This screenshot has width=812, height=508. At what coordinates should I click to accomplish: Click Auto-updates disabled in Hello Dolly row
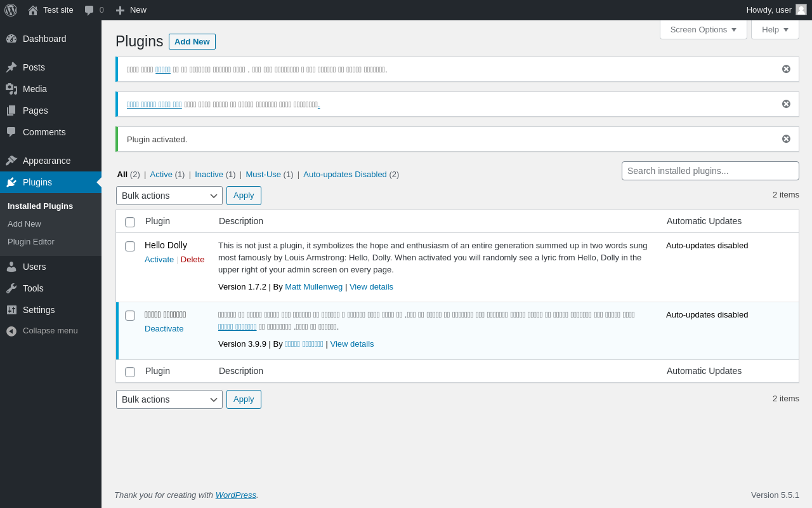click(707, 245)
